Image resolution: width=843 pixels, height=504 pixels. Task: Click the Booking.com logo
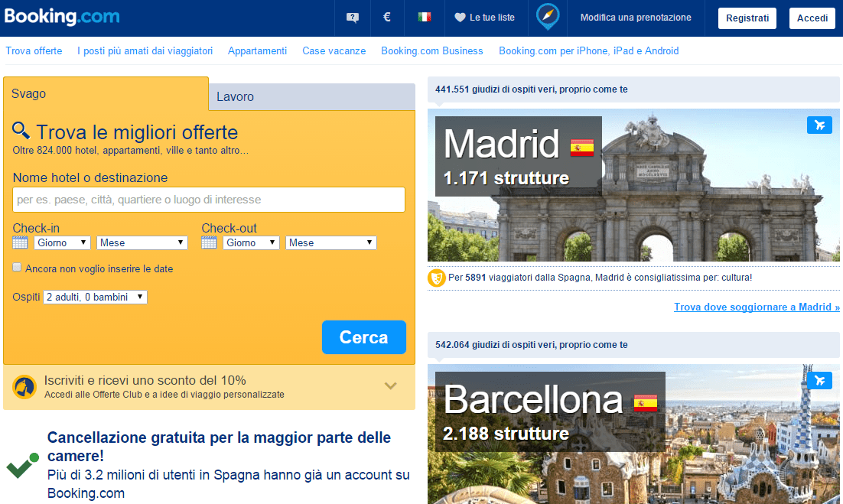tap(62, 17)
